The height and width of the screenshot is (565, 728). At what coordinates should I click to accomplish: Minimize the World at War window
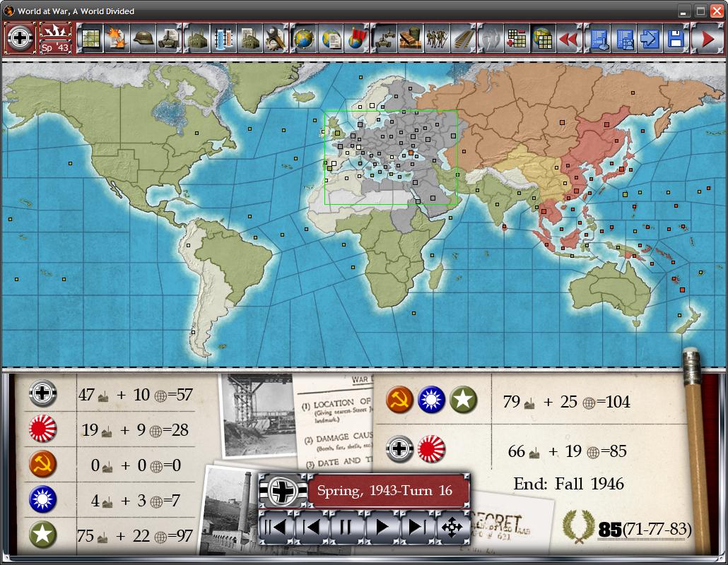tap(683, 11)
